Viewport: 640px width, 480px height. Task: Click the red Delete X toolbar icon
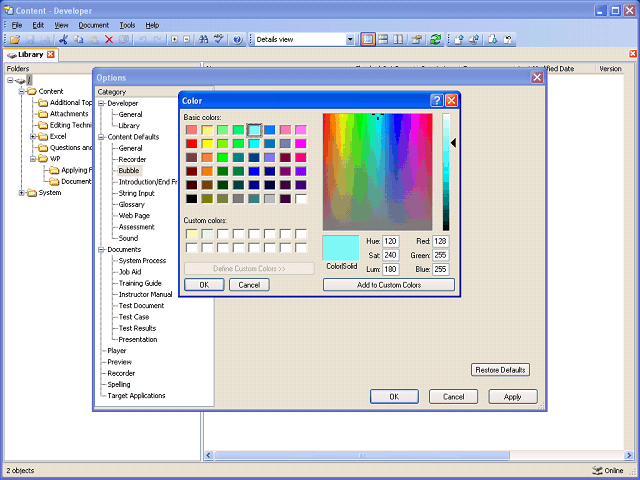pyautogui.click(x=109, y=39)
